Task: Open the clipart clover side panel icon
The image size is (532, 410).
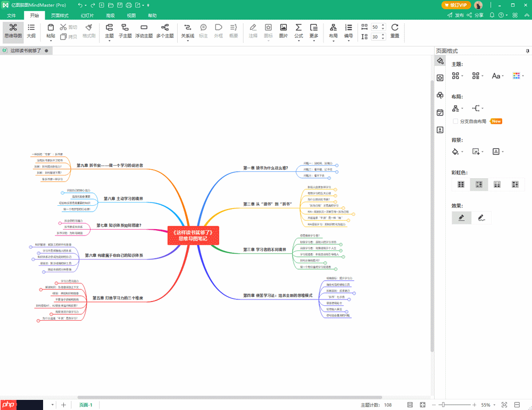Action: point(440,95)
